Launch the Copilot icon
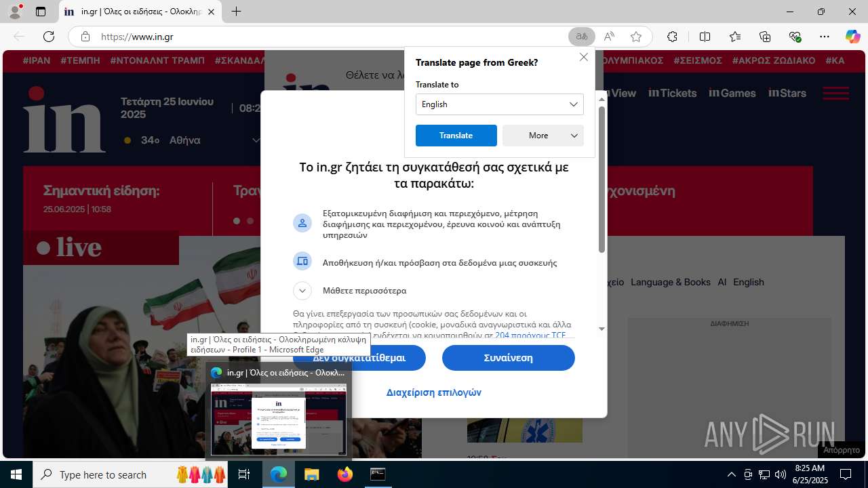Viewport: 868px width, 488px height. coord(852,37)
